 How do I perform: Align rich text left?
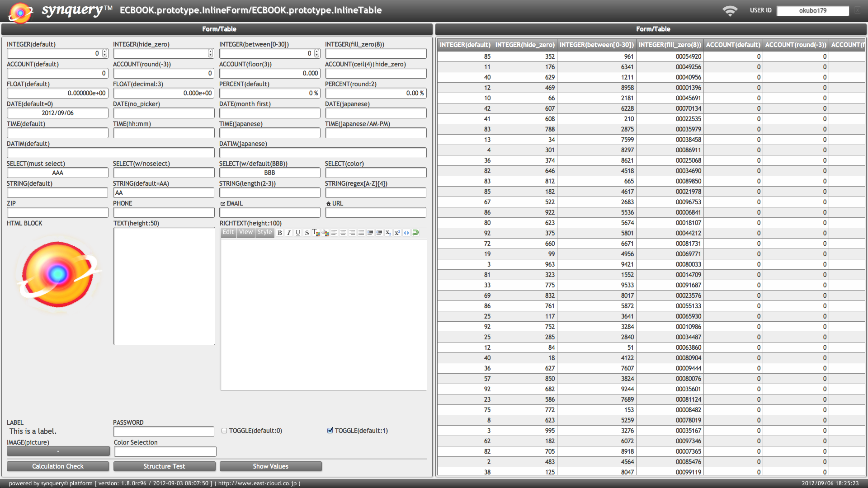click(334, 233)
